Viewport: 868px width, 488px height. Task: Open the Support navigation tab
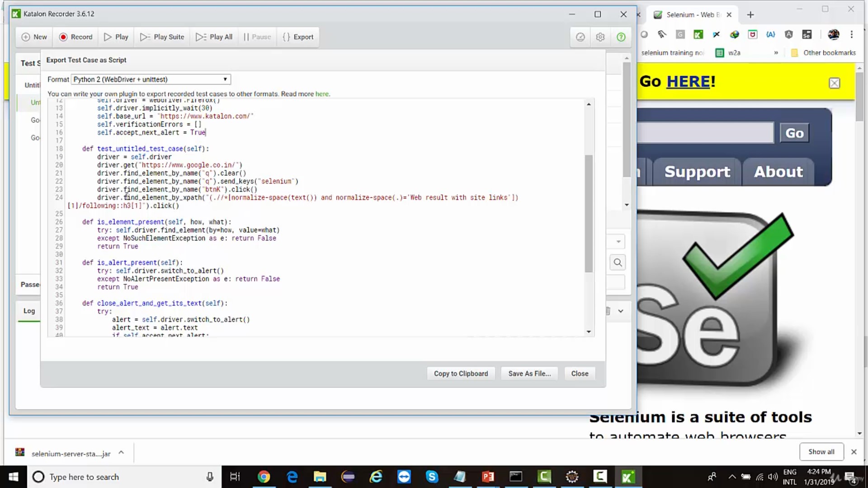(697, 172)
